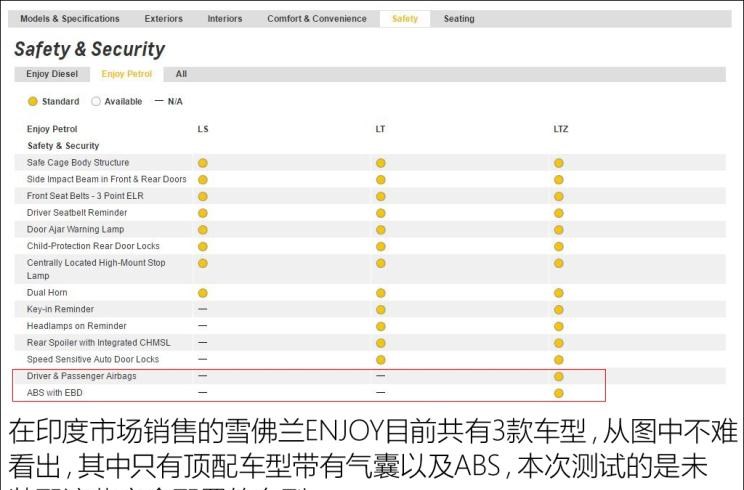The height and width of the screenshot is (490, 744).
Task: Select the Safety tab
Action: click(x=405, y=19)
